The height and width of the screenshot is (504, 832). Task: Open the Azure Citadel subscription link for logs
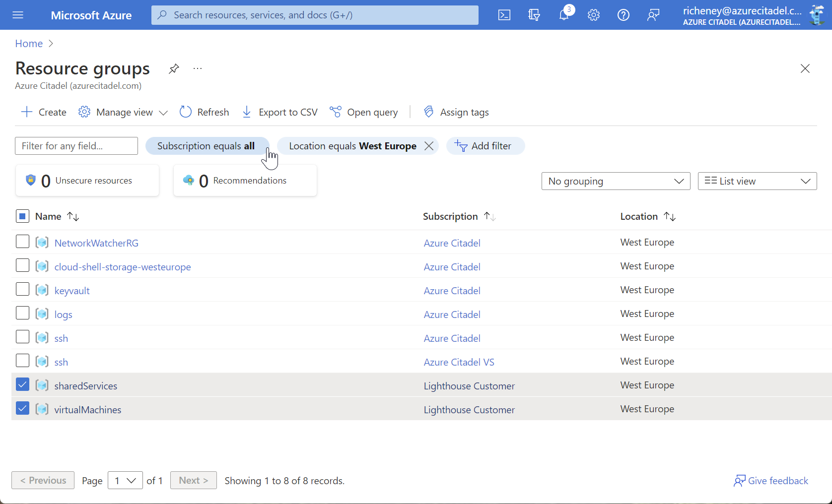(x=451, y=314)
